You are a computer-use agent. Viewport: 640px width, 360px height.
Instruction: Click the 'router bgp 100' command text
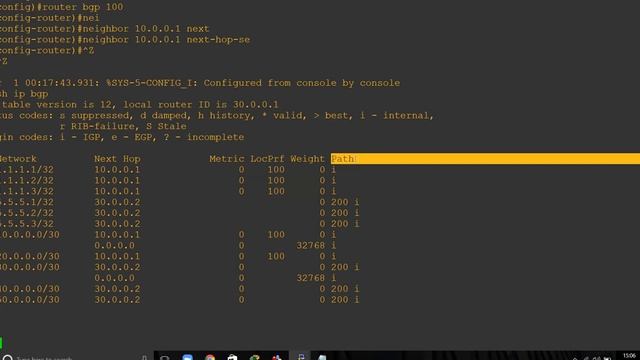click(83, 7)
